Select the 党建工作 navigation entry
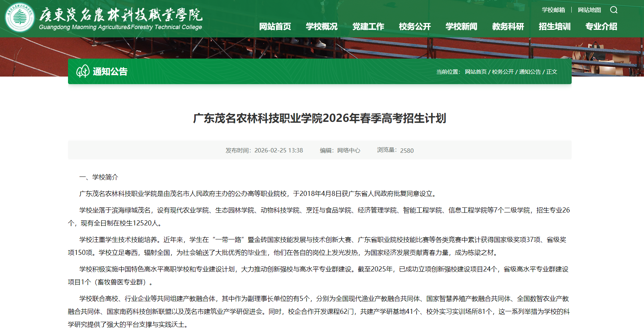644x330 pixels. pyautogui.click(x=368, y=27)
